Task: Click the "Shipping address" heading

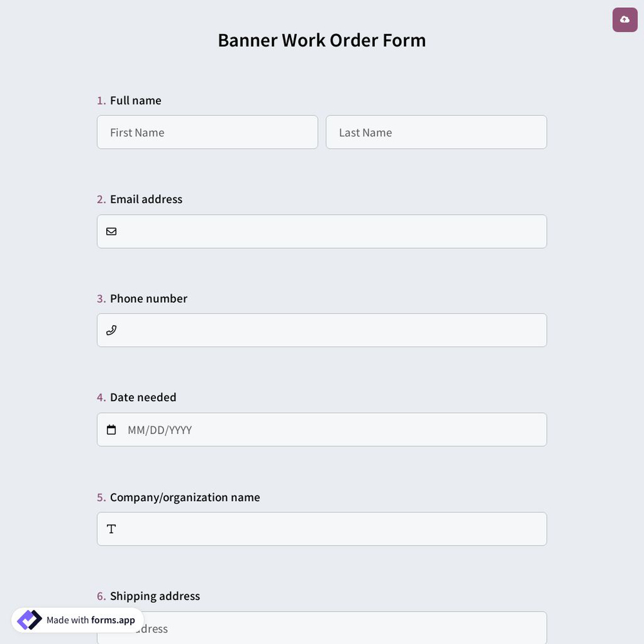Action: pyautogui.click(x=155, y=594)
